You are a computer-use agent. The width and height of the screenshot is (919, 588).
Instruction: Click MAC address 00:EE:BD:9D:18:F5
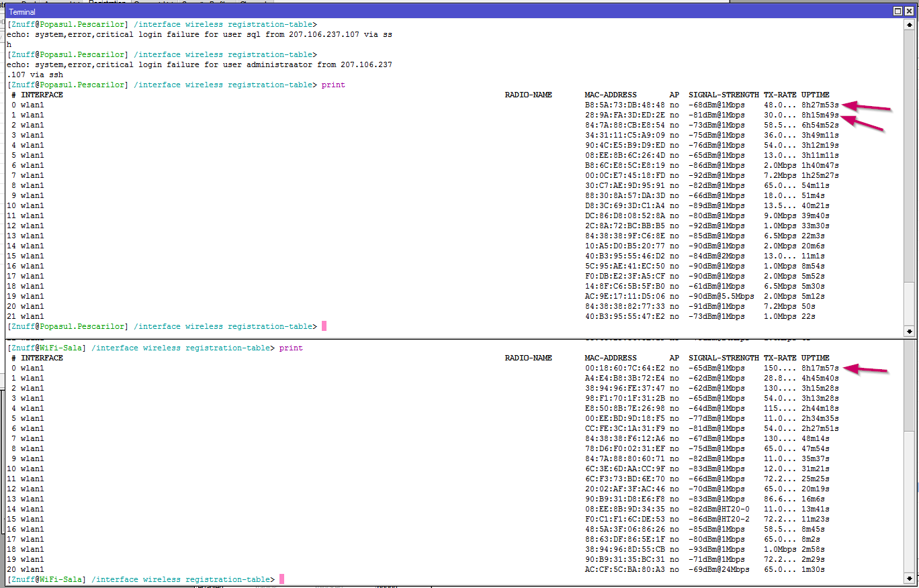625,418
